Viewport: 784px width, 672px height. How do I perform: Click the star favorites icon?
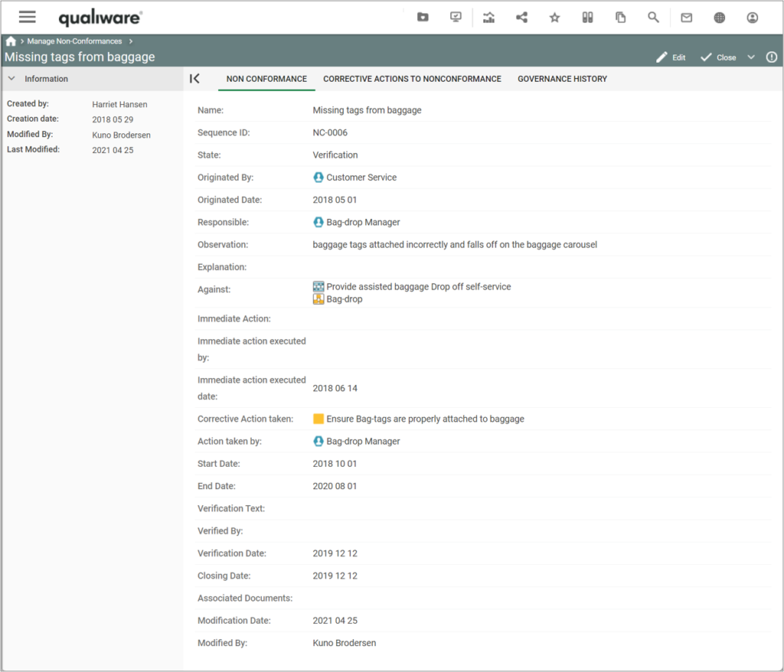pos(555,17)
